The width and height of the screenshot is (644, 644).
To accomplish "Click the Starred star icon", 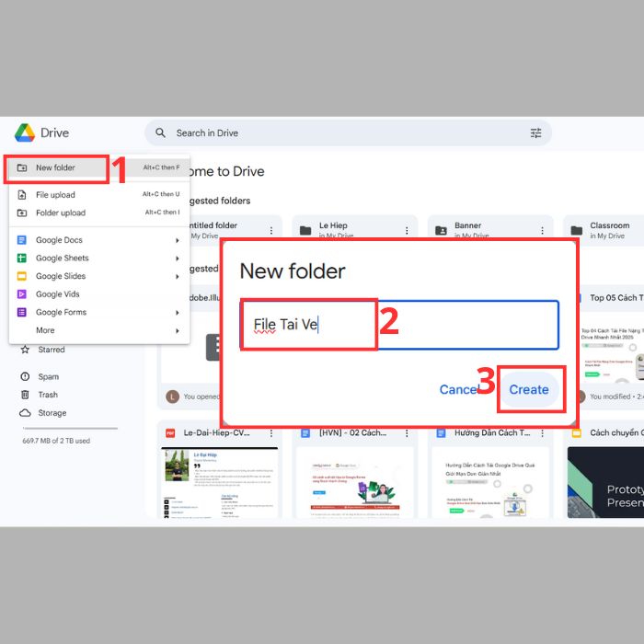I will pos(25,350).
